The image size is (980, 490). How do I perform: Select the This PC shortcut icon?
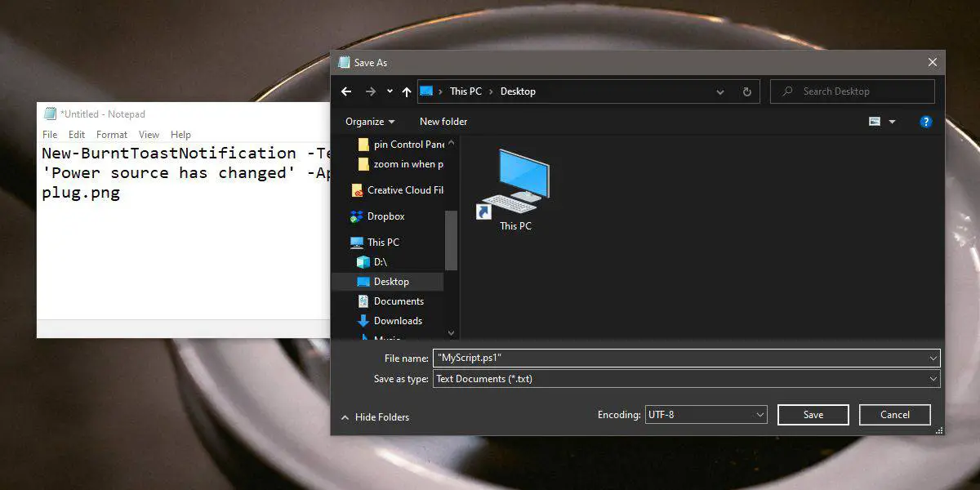[515, 190]
